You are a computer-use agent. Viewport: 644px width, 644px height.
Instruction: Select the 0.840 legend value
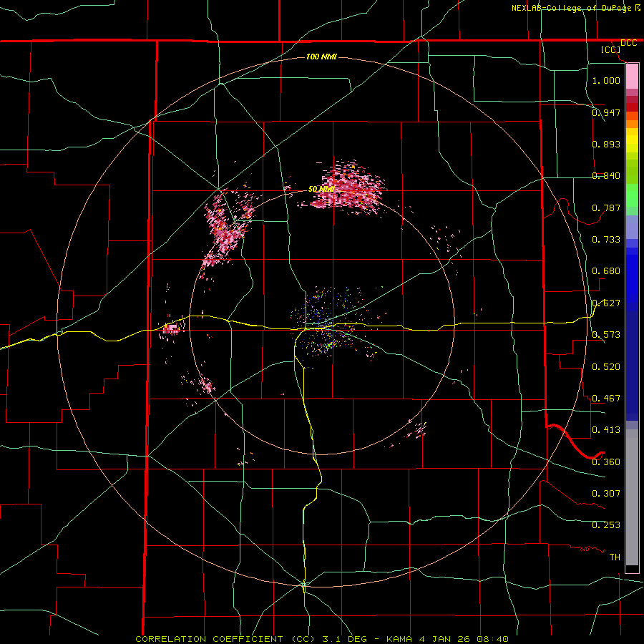click(x=606, y=176)
